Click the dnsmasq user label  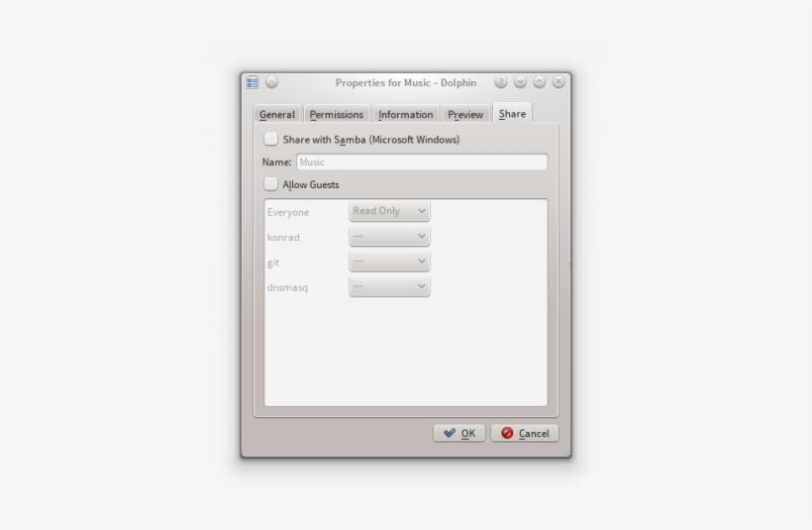(287, 287)
